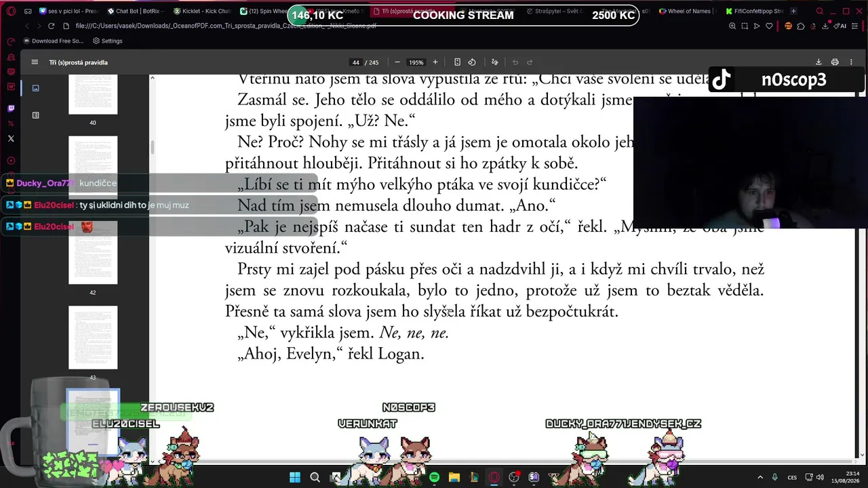Show hidden system tray icons
868x488 pixels.
pos(759,477)
